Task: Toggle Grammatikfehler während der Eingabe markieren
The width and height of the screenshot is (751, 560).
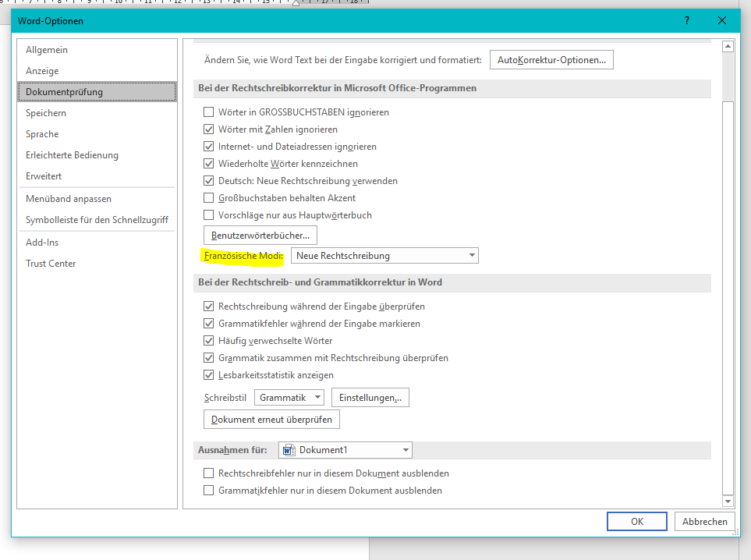Action: [x=208, y=324]
